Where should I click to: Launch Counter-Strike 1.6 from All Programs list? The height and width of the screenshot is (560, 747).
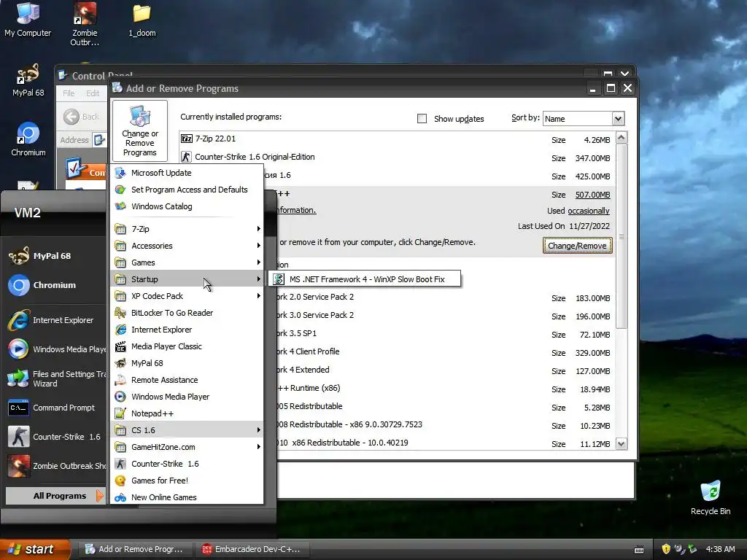coord(187,464)
